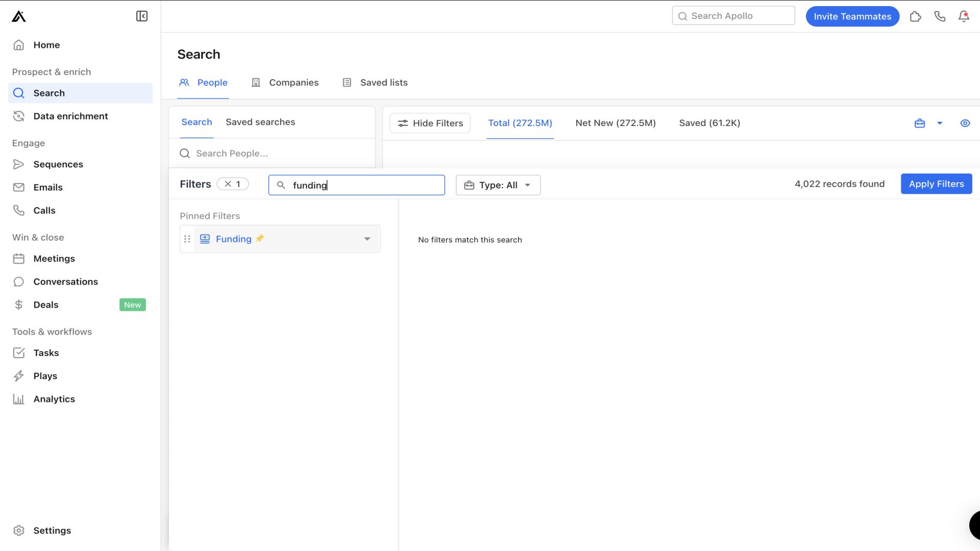This screenshot has height=551, width=980.
Task: Click the Calls phone icon in sidebar
Action: point(19,210)
